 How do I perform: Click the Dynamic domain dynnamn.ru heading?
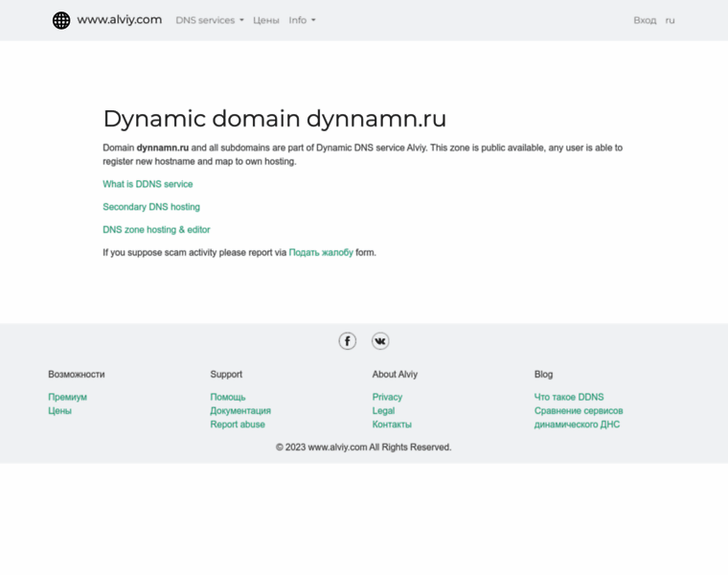coord(274,119)
